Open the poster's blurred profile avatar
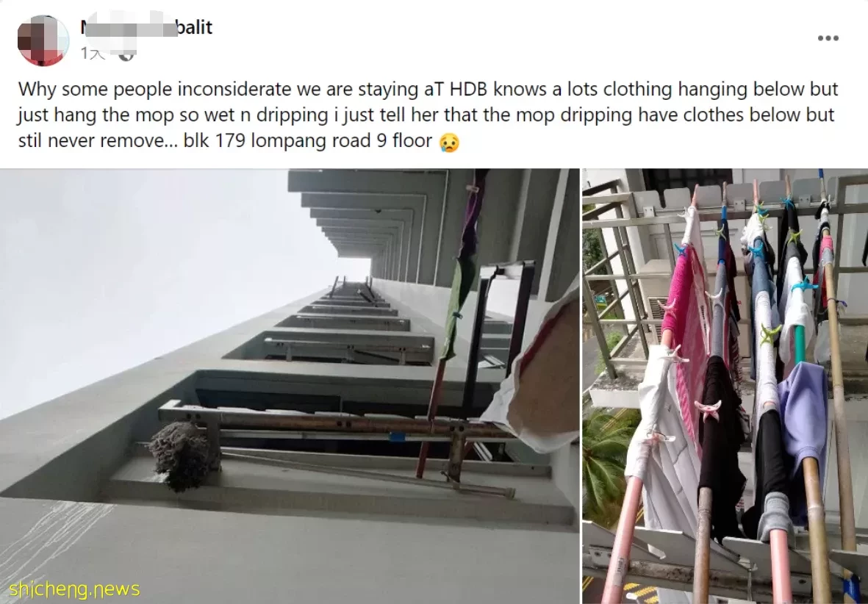Image resolution: width=868 pixels, height=604 pixels. coord(43,40)
